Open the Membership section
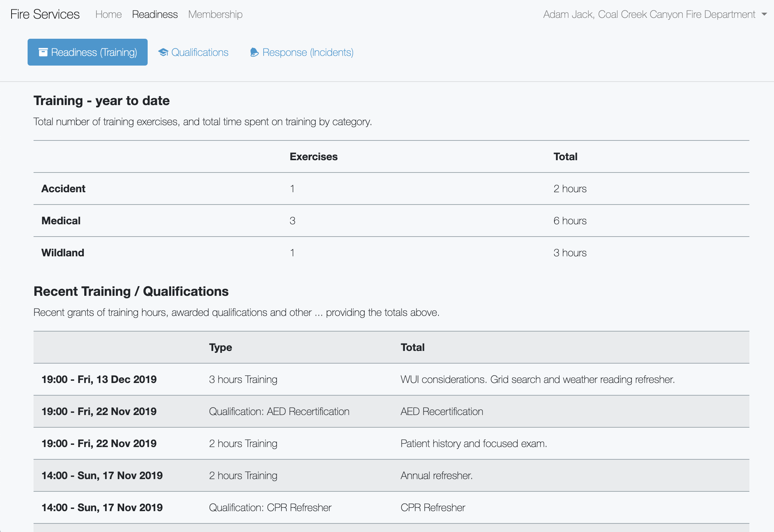Image resolution: width=774 pixels, height=532 pixels. point(215,15)
